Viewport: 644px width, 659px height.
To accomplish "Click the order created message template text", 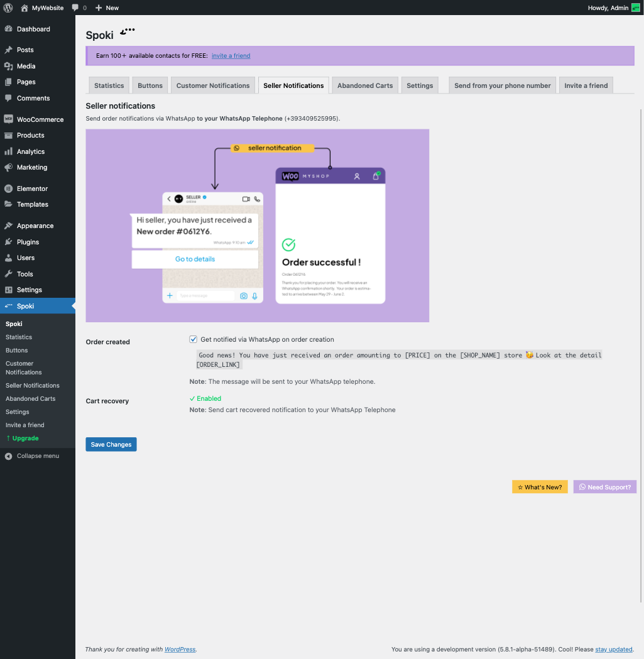I will (399, 360).
